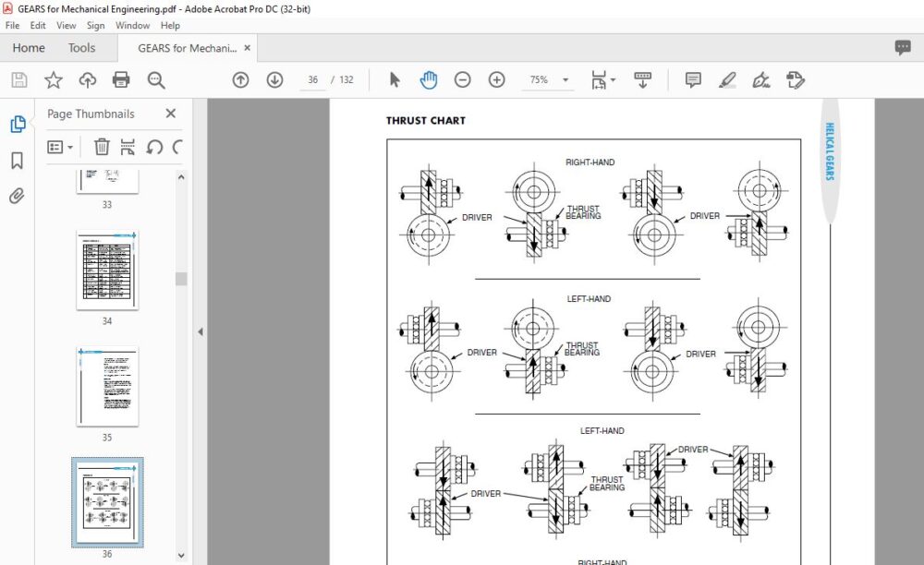Image resolution: width=924 pixels, height=565 pixels.
Task: Go to previous page arrow
Action: click(240, 80)
